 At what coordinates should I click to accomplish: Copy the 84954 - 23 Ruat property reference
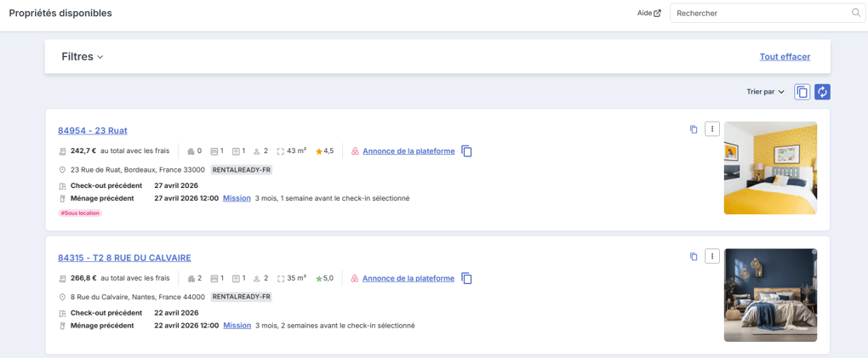coord(694,129)
